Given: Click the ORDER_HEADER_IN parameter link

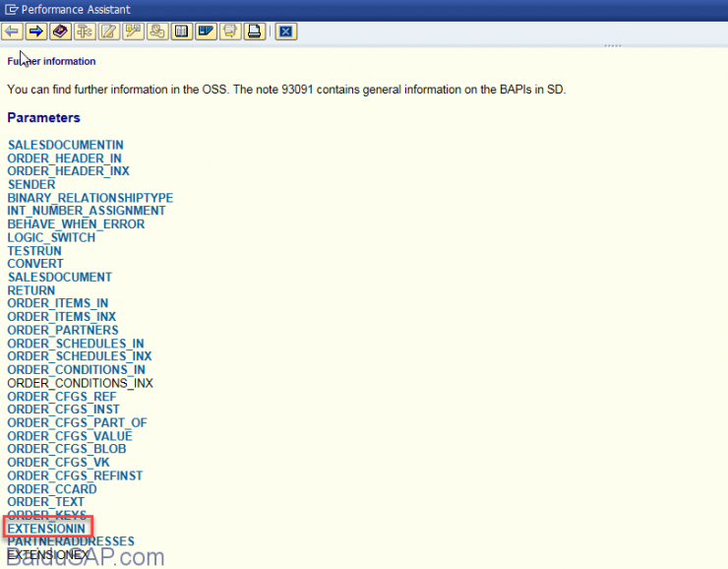Looking at the screenshot, I should tap(64, 158).
